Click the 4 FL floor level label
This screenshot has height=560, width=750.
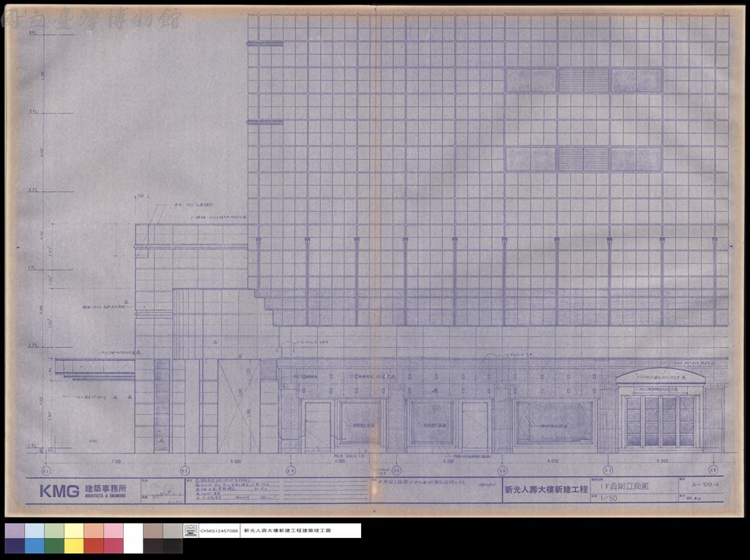point(32,190)
